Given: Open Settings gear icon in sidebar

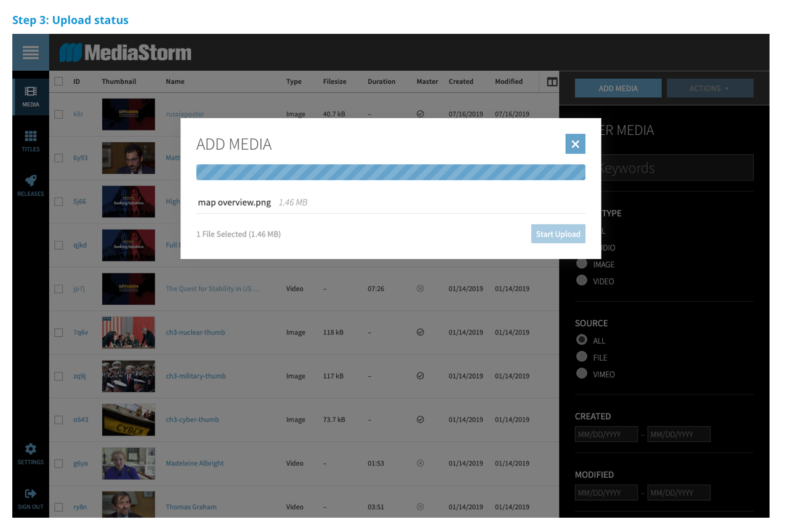Looking at the screenshot, I should coord(31,449).
